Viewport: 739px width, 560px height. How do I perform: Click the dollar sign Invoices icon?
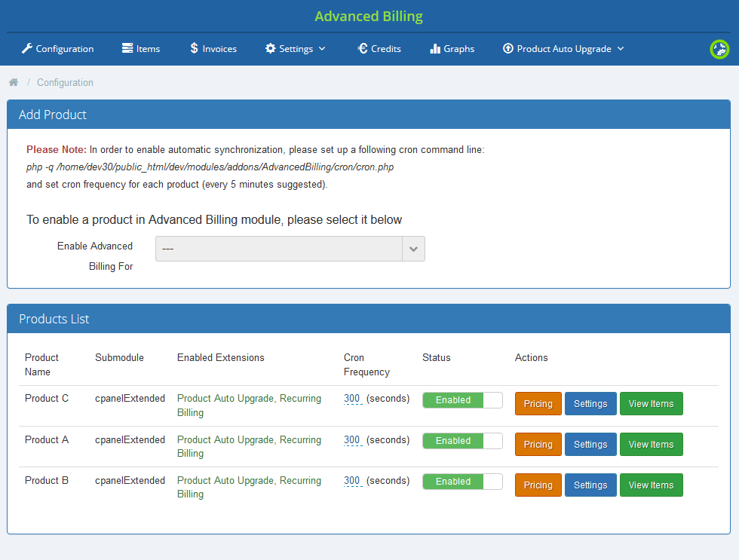coord(195,48)
